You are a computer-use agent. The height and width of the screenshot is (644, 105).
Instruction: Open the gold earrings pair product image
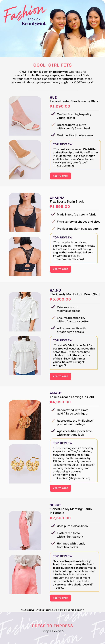coord(25,464)
